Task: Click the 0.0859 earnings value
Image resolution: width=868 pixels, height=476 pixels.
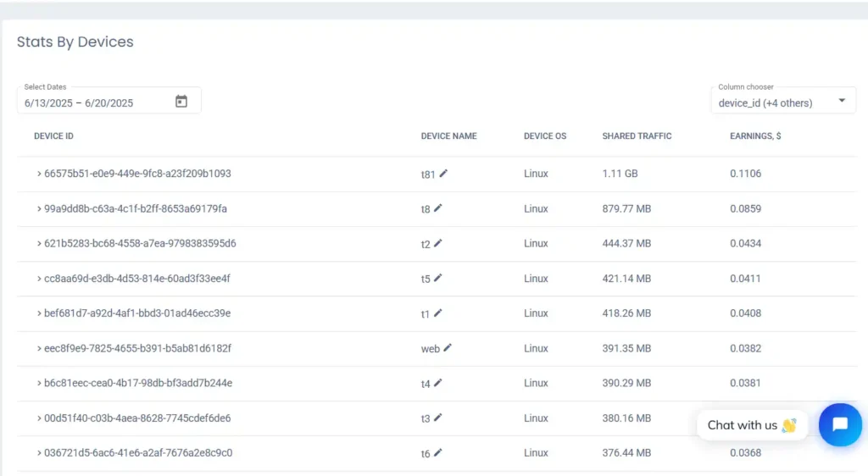Action: pos(745,208)
